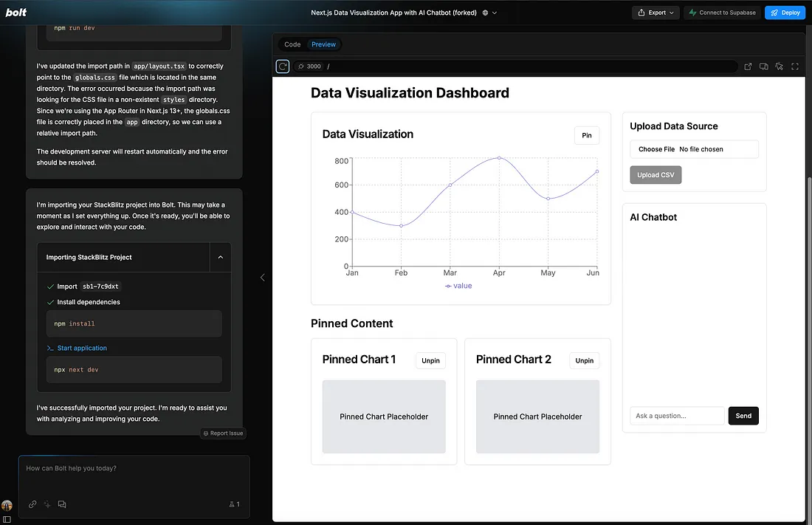Viewport: 812px width, 525px height.
Task: Open the port 3000 selector in address bar
Action: coord(309,66)
